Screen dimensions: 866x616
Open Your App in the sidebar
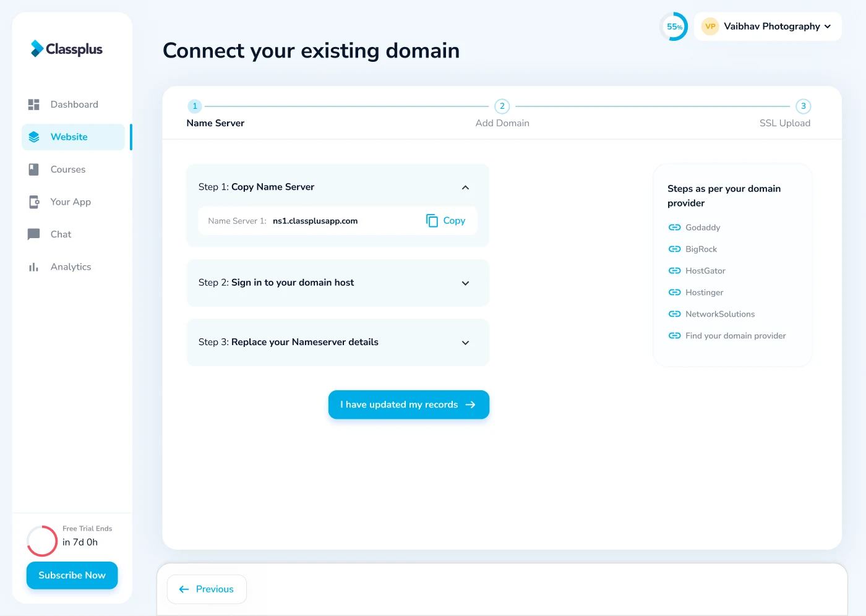73,202
